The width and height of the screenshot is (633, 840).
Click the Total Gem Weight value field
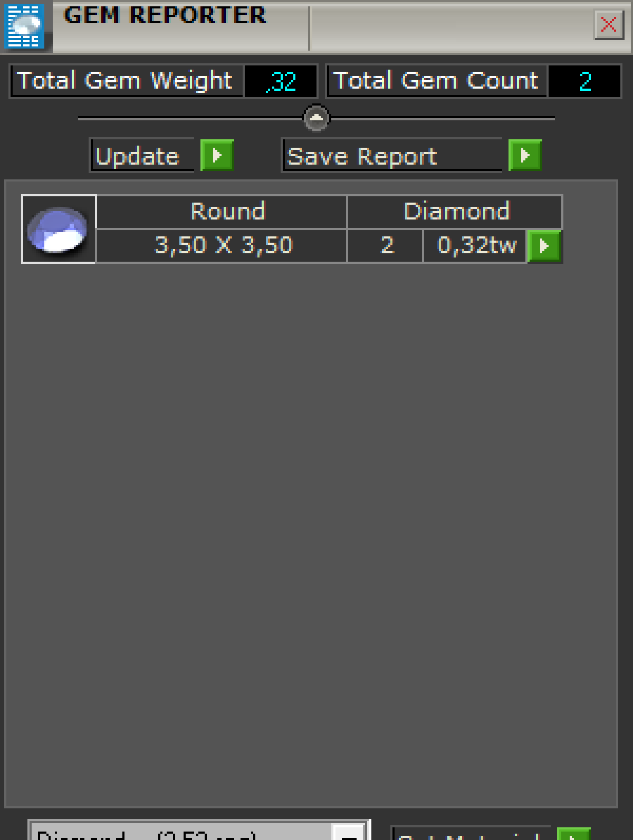click(x=280, y=81)
